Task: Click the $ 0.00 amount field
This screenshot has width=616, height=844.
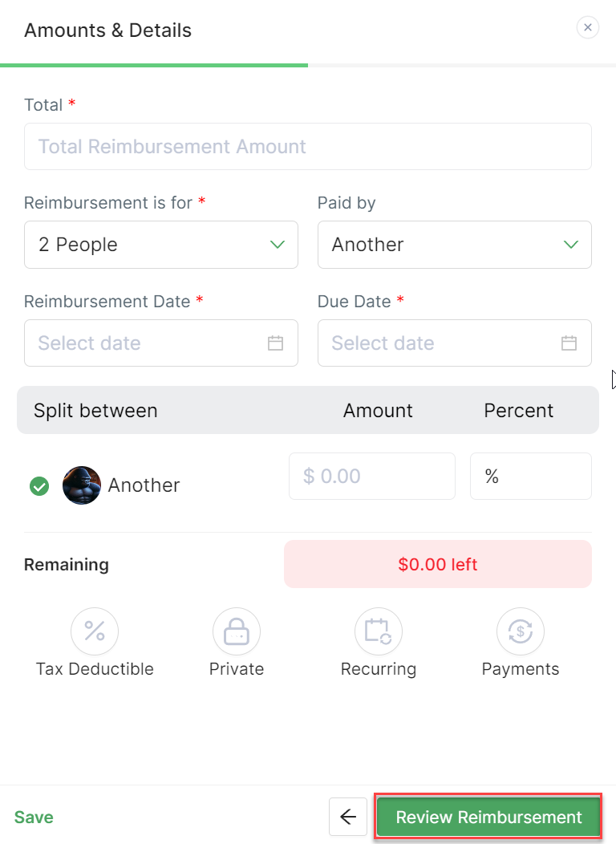Action: [x=371, y=477]
